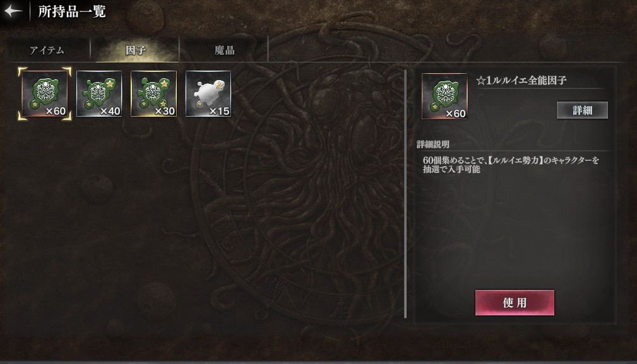Go back using the left arrow icon

pyautogui.click(x=13, y=11)
